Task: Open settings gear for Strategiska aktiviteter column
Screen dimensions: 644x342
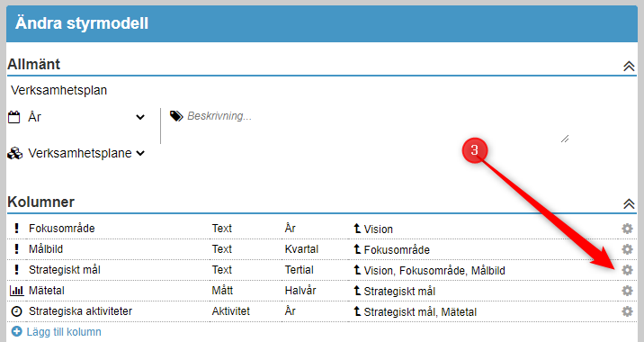Action: pyautogui.click(x=627, y=311)
